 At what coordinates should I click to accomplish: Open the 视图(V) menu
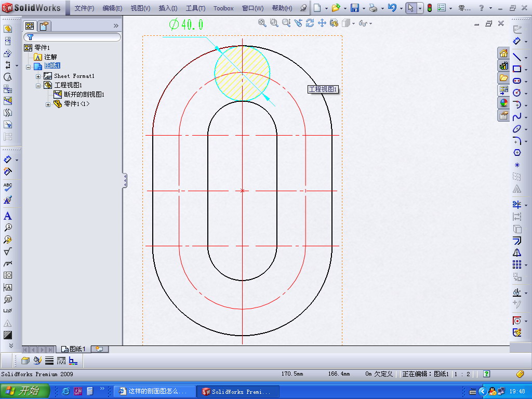click(x=140, y=8)
